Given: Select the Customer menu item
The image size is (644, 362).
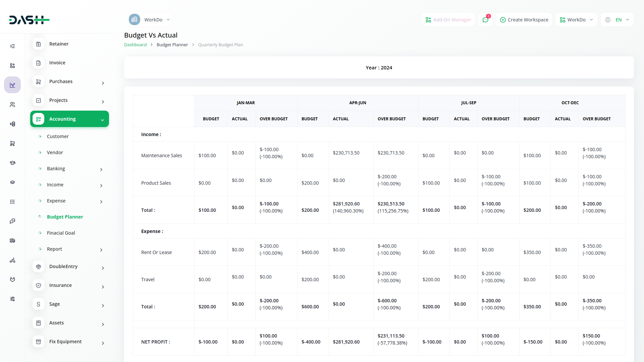Looking at the screenshot, I should tap(58, 136).
